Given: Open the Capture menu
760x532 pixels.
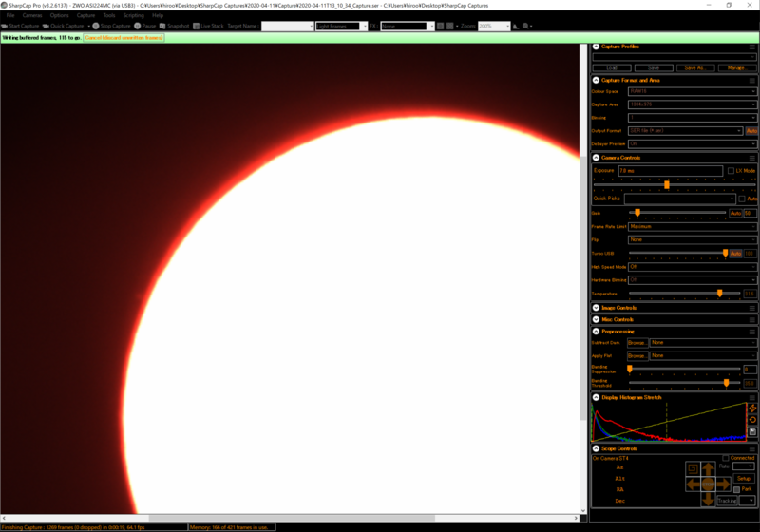Looking at the screenshot, I should point(85,15).
